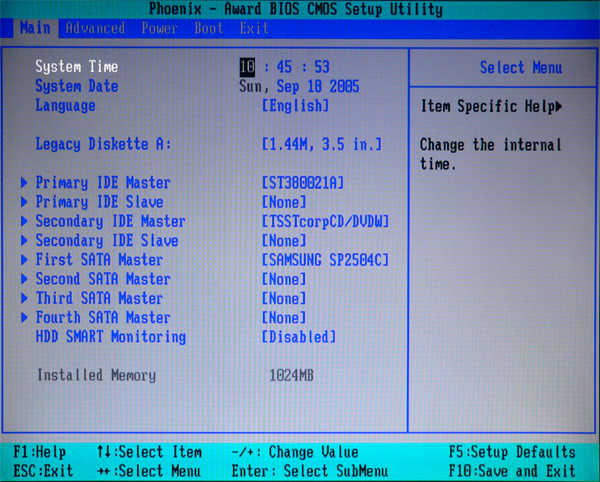Open the Secondary IDE Slave submenu label
The image size is (600, 482).
click(x=107, y=240)
